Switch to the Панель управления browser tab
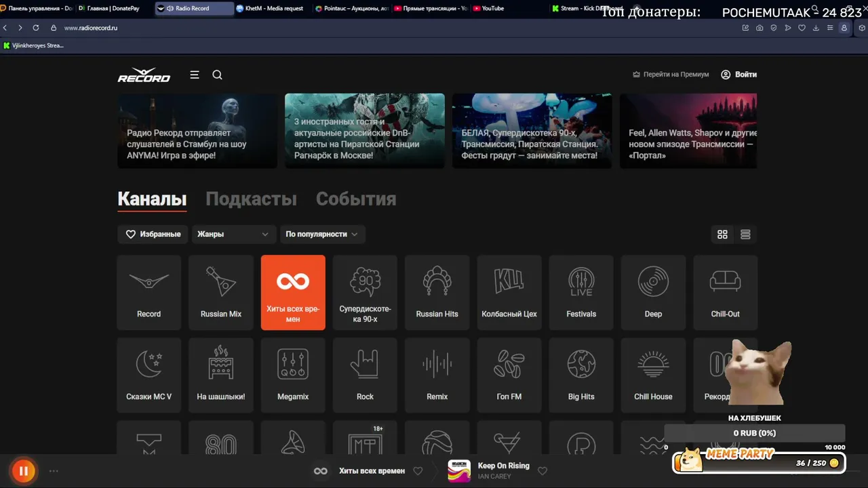868x488 pixels. pos(37,8)
